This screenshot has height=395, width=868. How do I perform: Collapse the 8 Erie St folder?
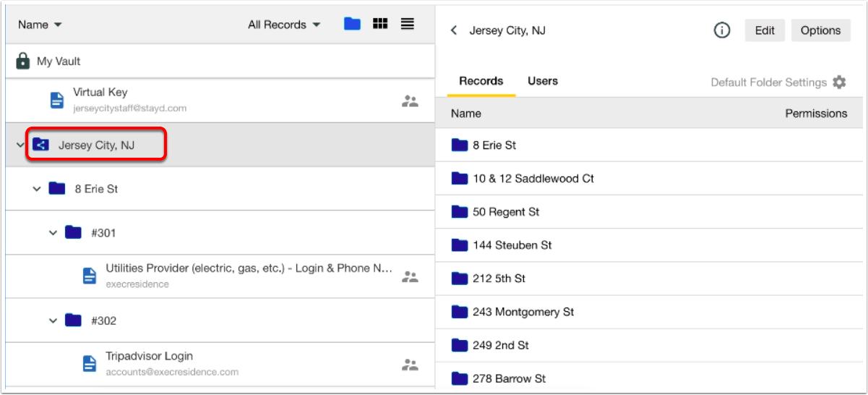[x=36, y=189]
